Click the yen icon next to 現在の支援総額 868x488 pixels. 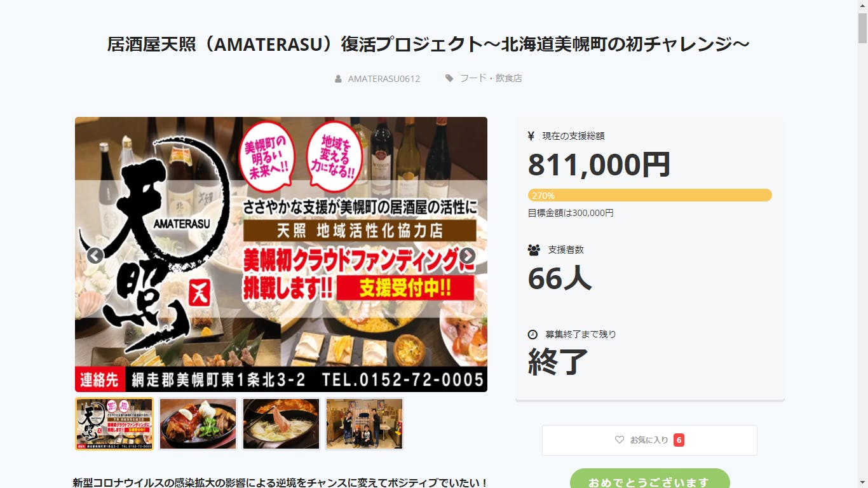(x=531, y=135)
